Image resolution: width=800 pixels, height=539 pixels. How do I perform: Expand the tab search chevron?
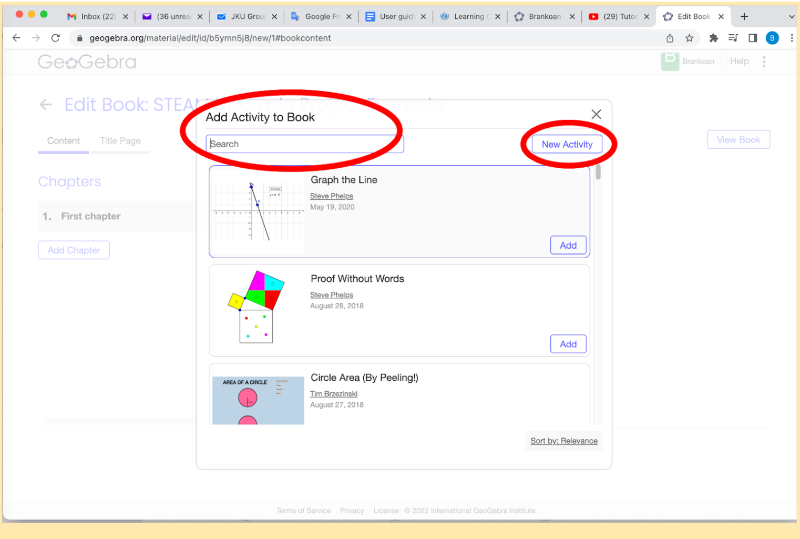[x=792, y=17]
